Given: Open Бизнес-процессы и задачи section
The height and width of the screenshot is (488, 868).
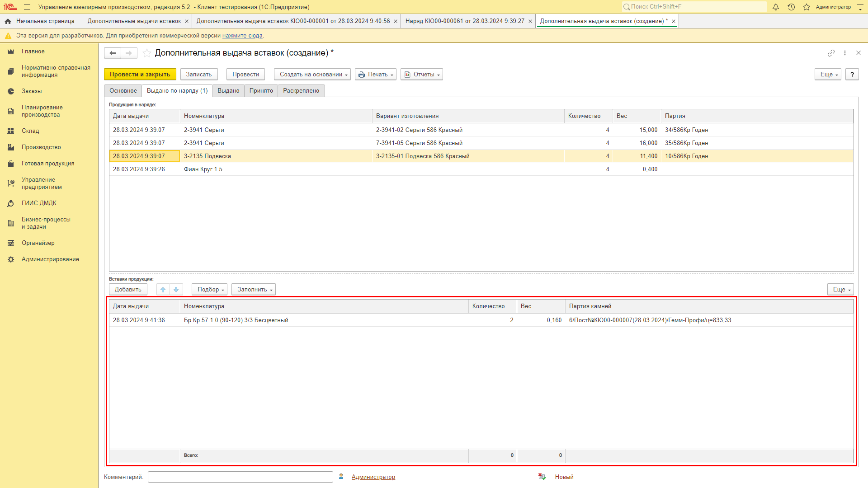Looking at the screenshot, I should [x=46, y=223].
